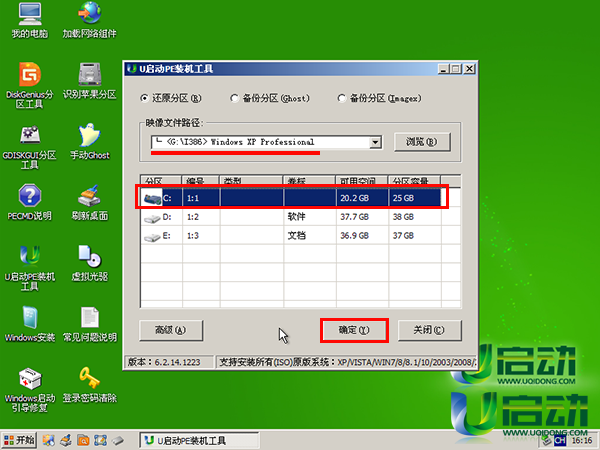Click the 可用空间 column header
This screenshot has height=450, width=600.
(x=362, y=181)
